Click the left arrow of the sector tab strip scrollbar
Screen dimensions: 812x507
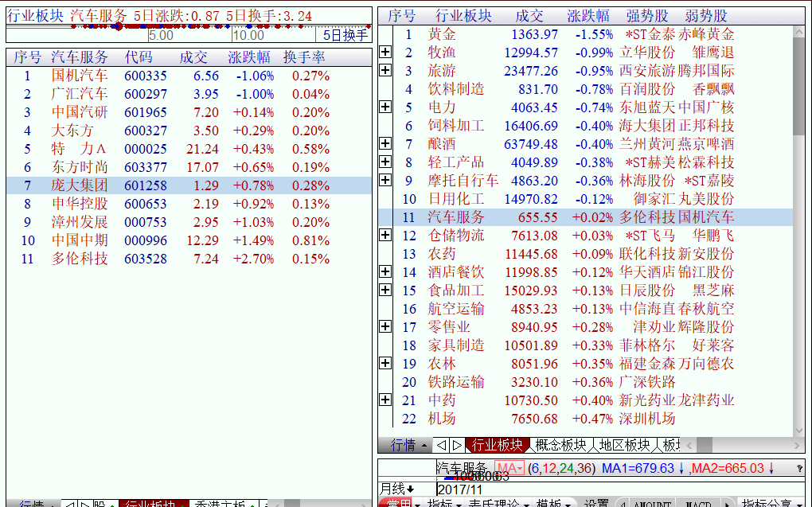tap(689, 445)
